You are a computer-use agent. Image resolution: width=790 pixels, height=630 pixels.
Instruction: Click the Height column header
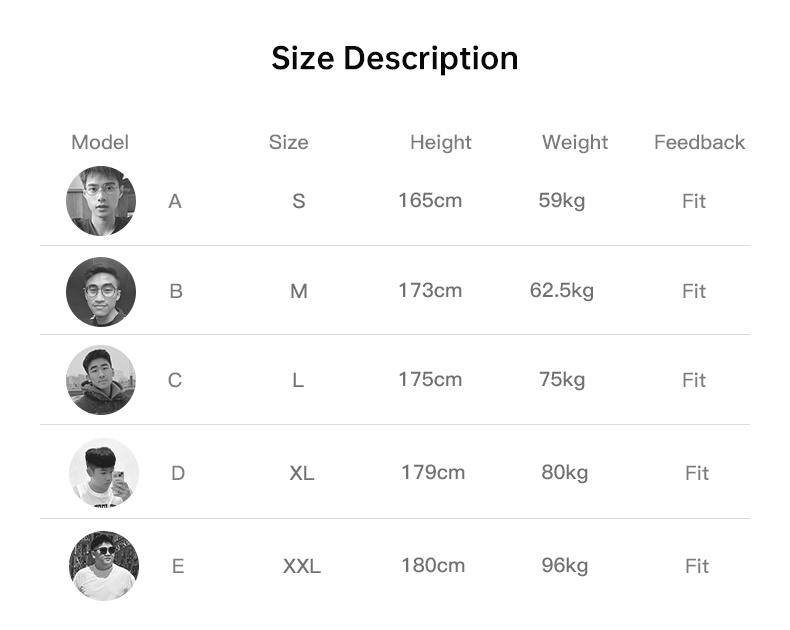[x=441, y=142]
